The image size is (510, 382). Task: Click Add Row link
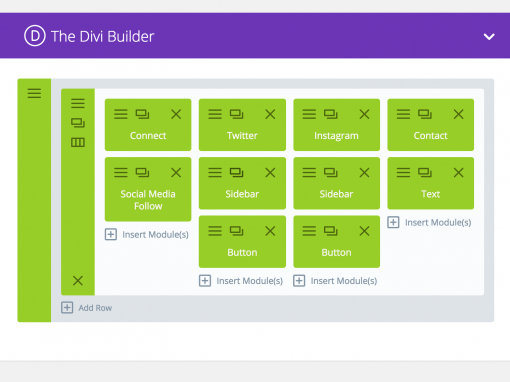tap(87, 308)
